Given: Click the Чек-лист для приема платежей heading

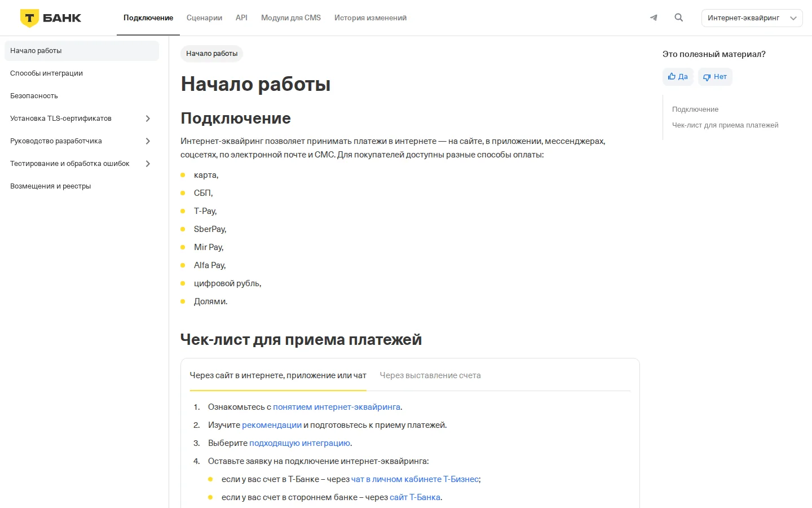Looking at the screenshot, I should tap(301, 340).
